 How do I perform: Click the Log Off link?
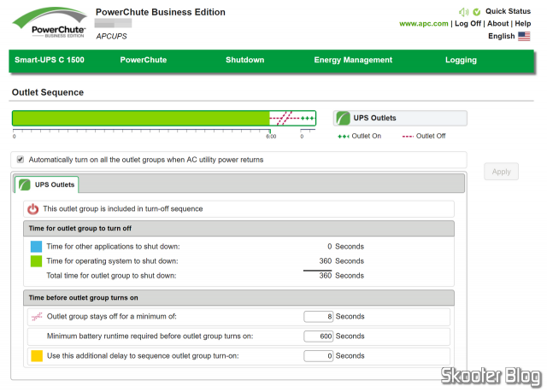tap(468, 24)
